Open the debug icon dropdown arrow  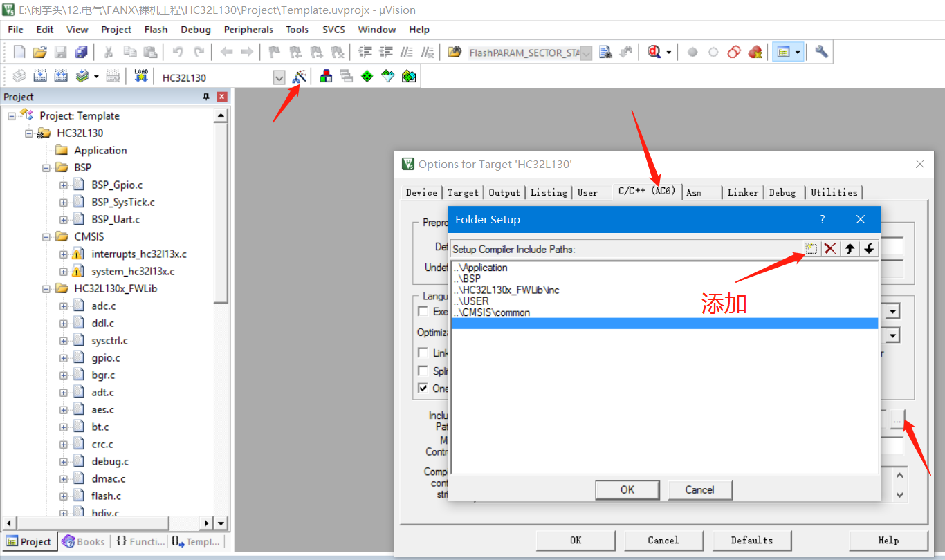668,53
